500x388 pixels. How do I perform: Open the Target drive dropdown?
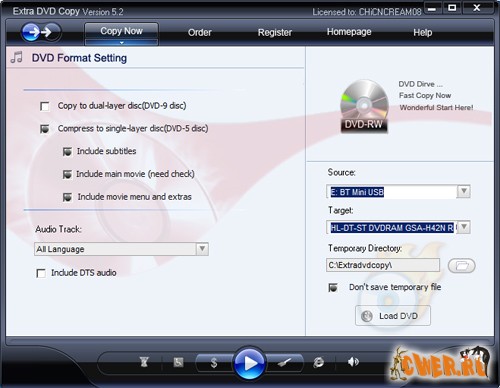[x=464, y=227]
